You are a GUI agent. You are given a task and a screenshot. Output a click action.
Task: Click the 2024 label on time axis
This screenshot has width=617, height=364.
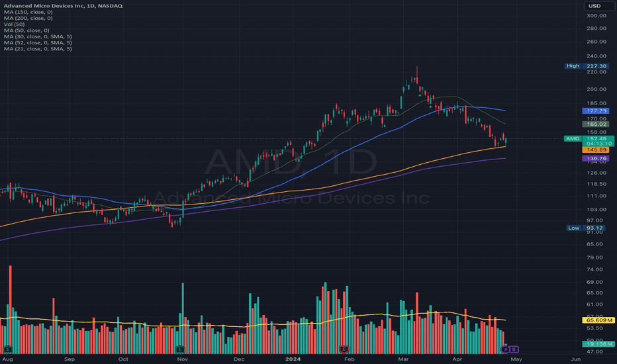click(x=293, y=359)
